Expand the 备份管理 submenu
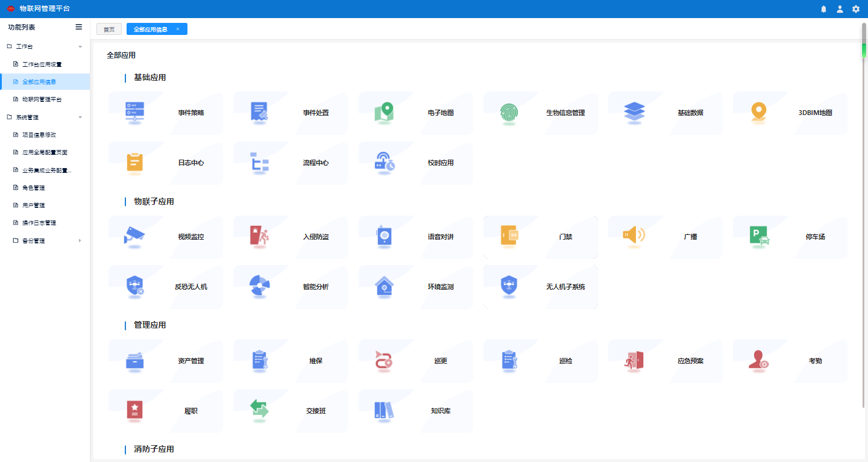Image resolution: width=868 pixels, height=462 pixels. [80, 241]
